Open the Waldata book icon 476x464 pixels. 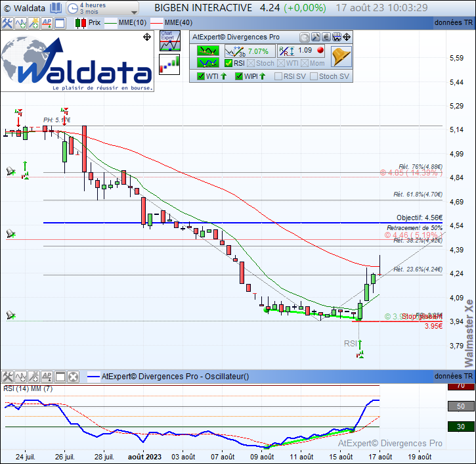click(x=56, y=8)
